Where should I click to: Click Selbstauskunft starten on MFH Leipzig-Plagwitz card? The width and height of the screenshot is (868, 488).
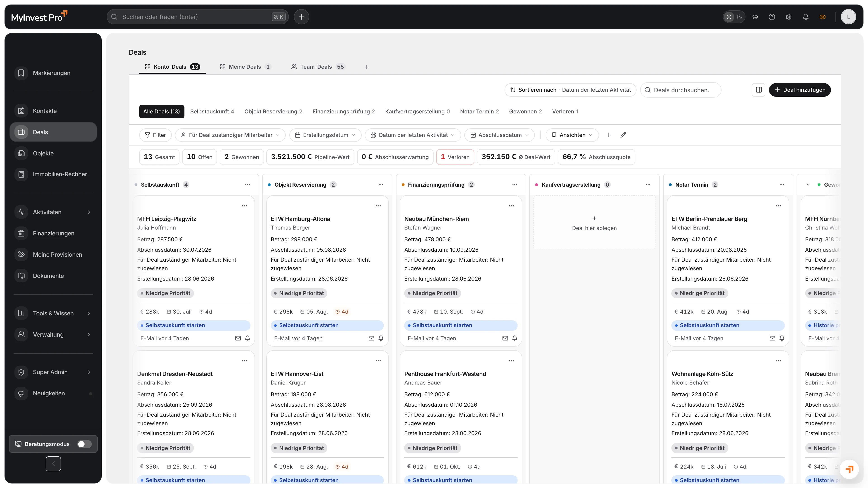click(194, 325)
